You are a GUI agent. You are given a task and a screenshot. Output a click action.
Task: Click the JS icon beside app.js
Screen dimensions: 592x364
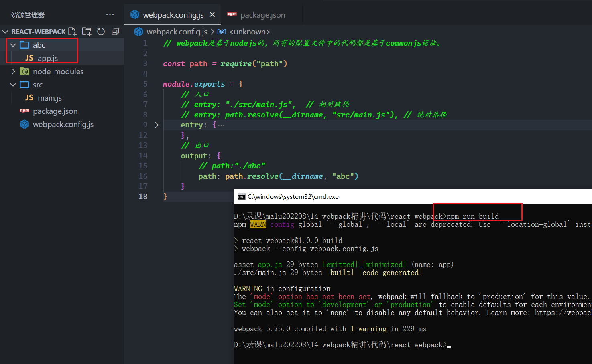pos(29,58)
